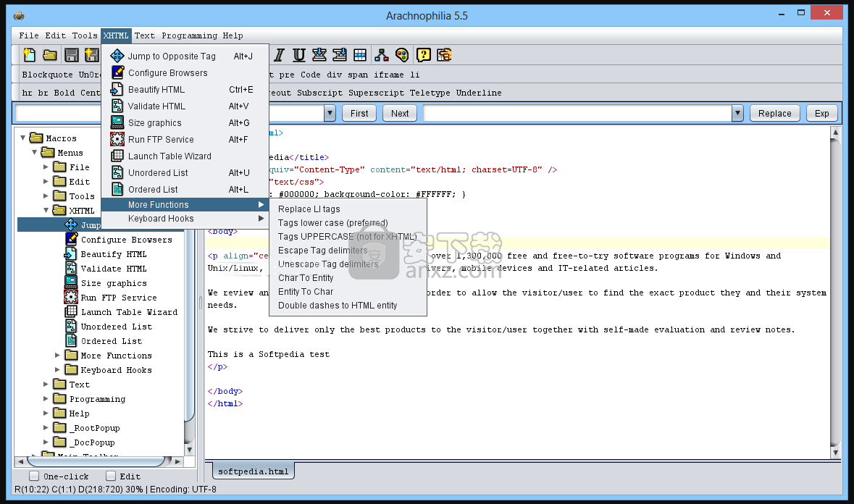Click the Teletype toolbar button

(430, 93)
